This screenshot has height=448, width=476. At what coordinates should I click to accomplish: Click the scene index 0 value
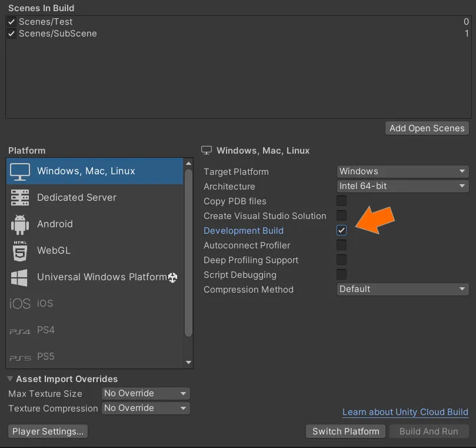(466, 22)
